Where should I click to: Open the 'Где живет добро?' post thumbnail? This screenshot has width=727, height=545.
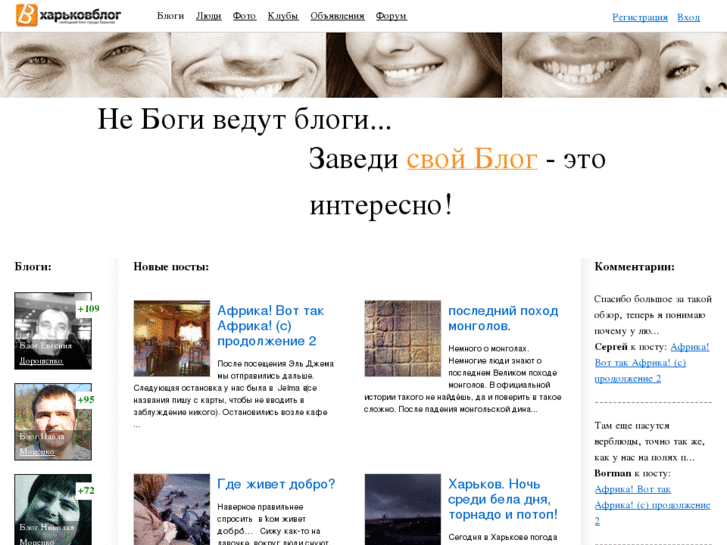(x=172, y=509)
